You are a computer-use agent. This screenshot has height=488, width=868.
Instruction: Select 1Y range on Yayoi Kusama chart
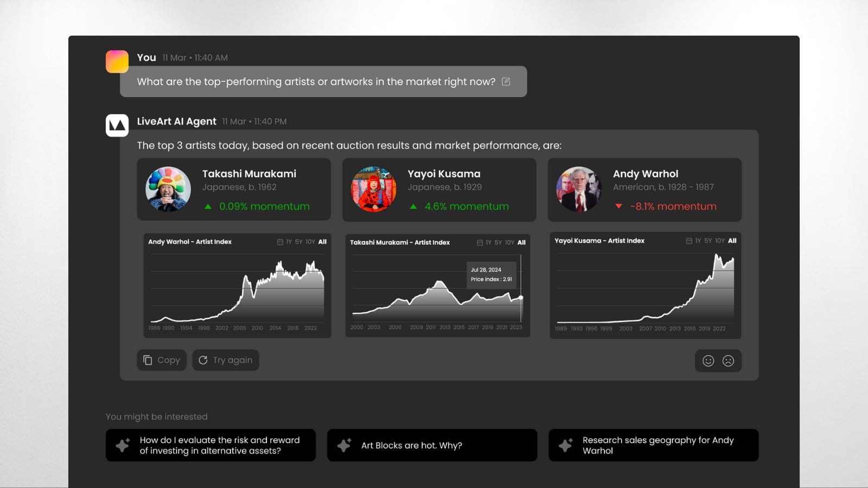pyautogui.click(x=698, y=241)
